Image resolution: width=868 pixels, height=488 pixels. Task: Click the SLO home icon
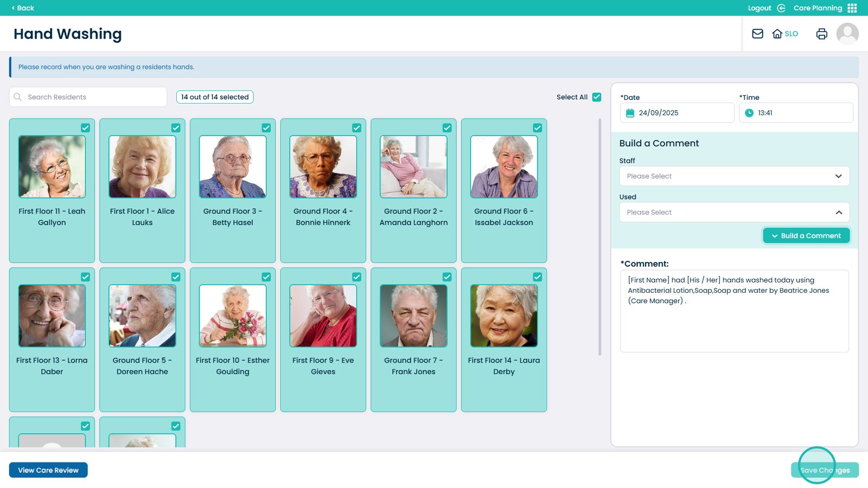(x=777, y=34)
